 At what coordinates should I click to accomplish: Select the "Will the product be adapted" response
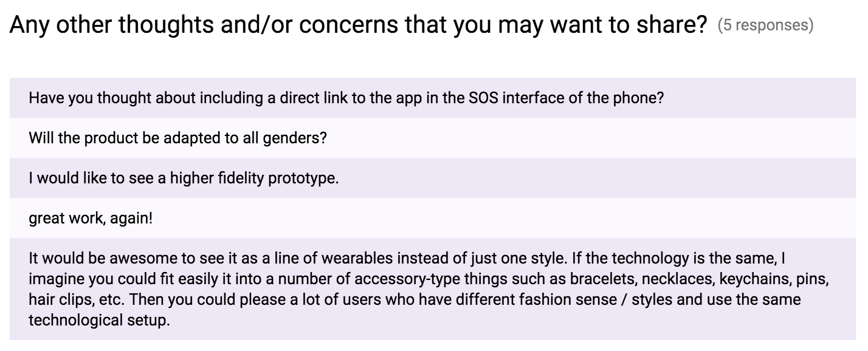[x=432, y=138]
